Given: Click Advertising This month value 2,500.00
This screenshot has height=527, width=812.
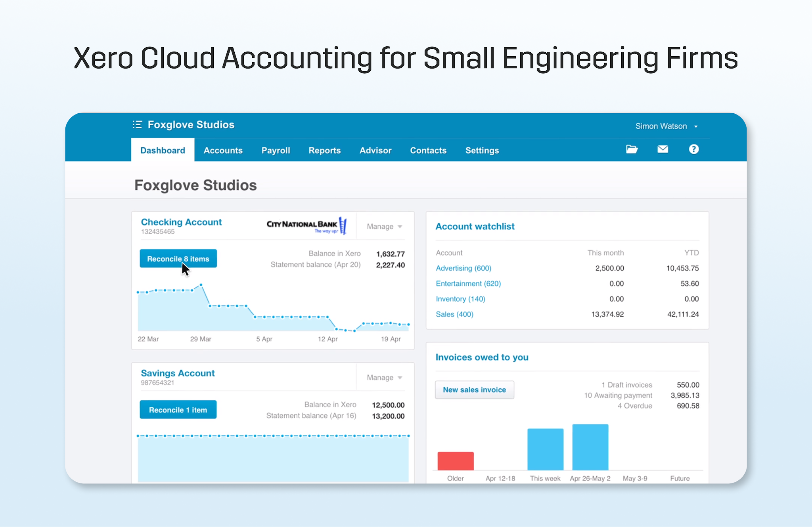Looking at the screenshot, I should [609, 268].
